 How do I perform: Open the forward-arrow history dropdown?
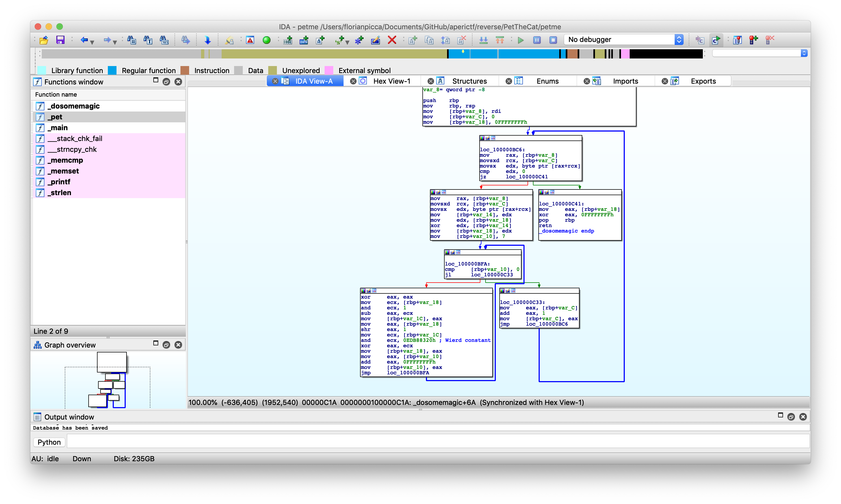point(115,42)
